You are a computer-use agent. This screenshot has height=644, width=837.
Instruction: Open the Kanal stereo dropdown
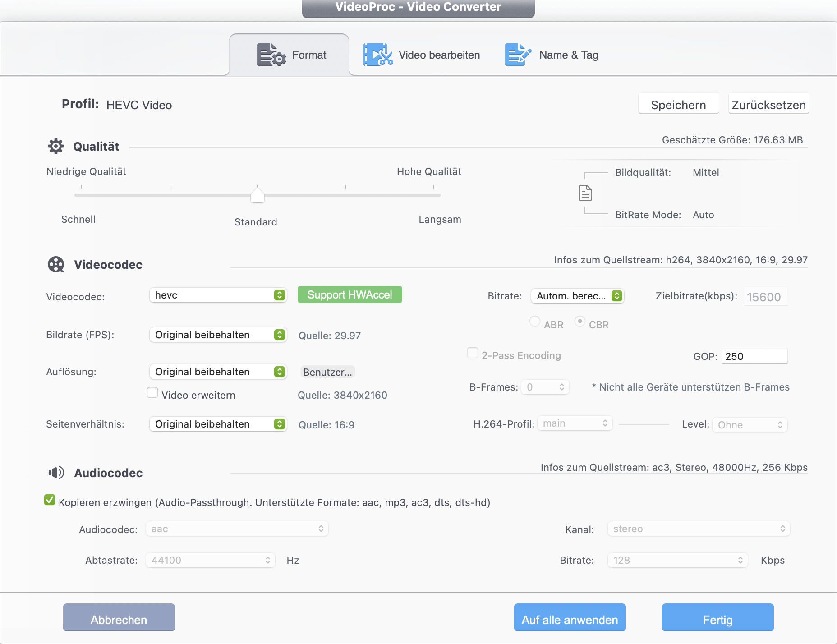[x=699, y=529]
